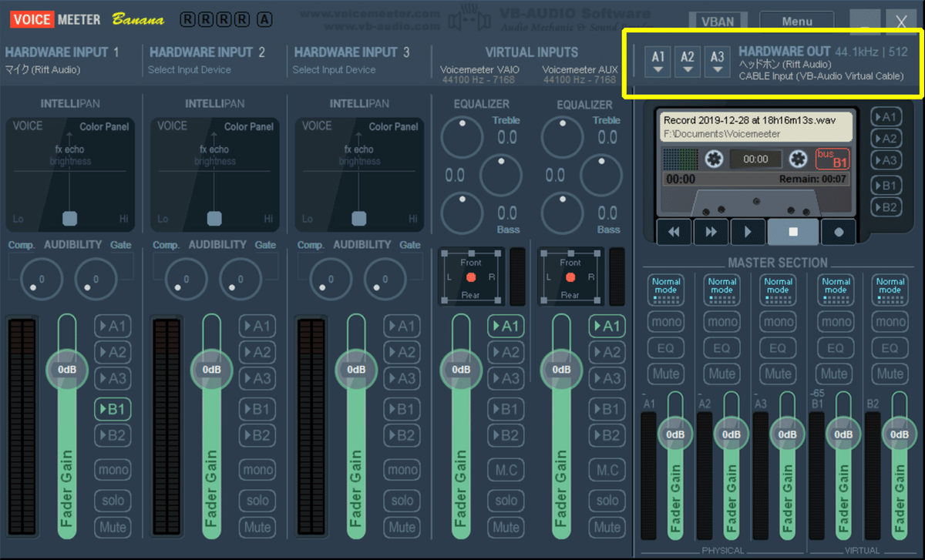Set Hardware Input 1 to mono
The image size is (925, 560).
(x=113, y=469)
